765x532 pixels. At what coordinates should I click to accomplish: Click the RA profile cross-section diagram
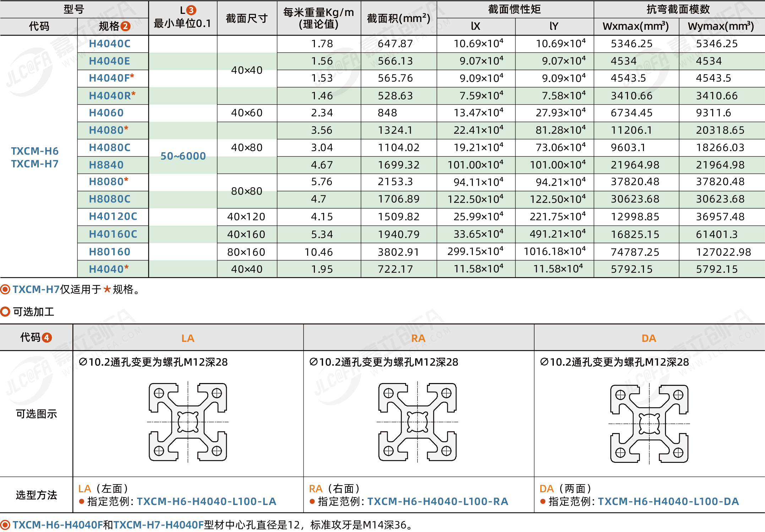tap(417, 422)
